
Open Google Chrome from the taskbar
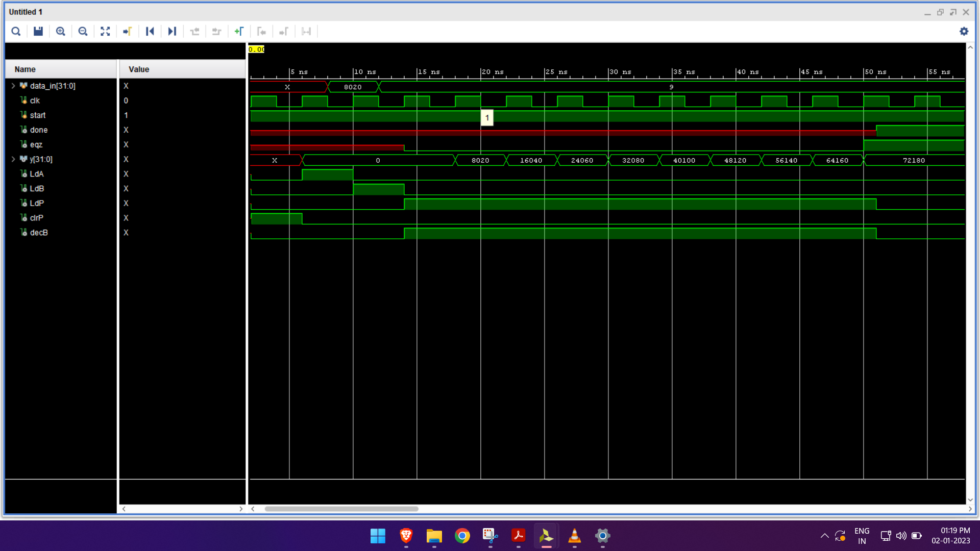click(462, 536)
